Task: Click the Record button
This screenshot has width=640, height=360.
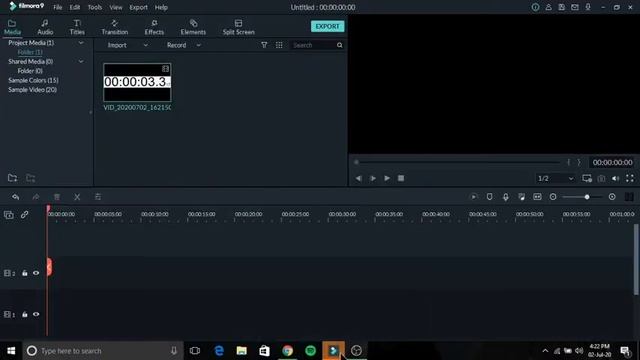Action: (176, 45)
